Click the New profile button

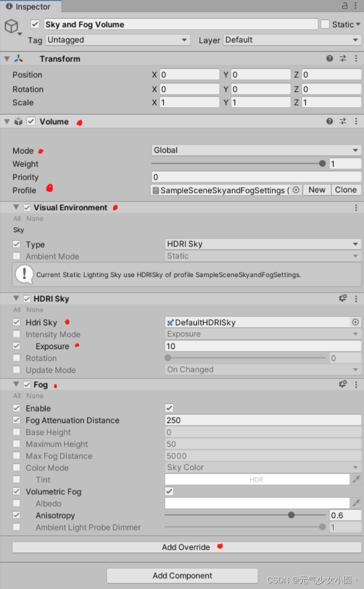(317, 190)
